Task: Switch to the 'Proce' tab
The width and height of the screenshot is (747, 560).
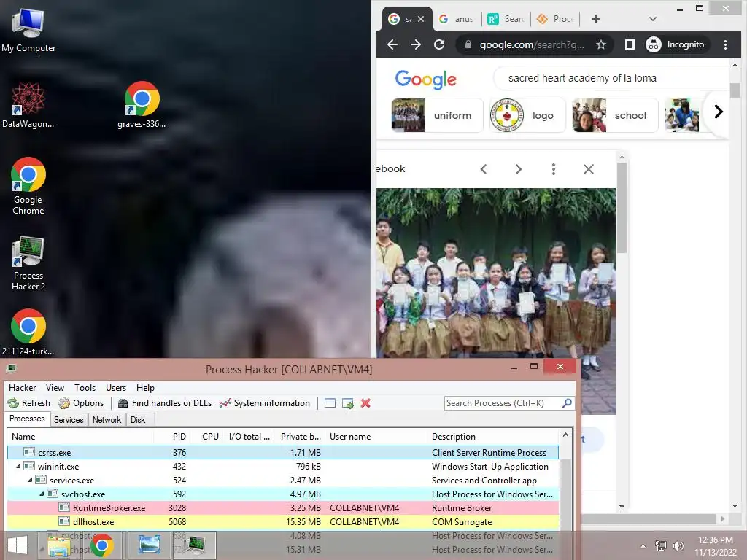Action: tap(554, 19)
